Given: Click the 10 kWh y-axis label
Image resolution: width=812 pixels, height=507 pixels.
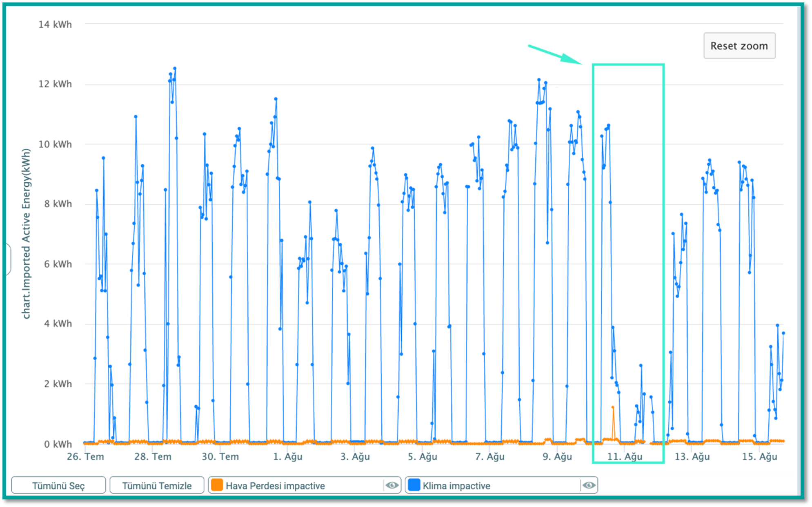Looking at the screenshot, I should [55, 144].
